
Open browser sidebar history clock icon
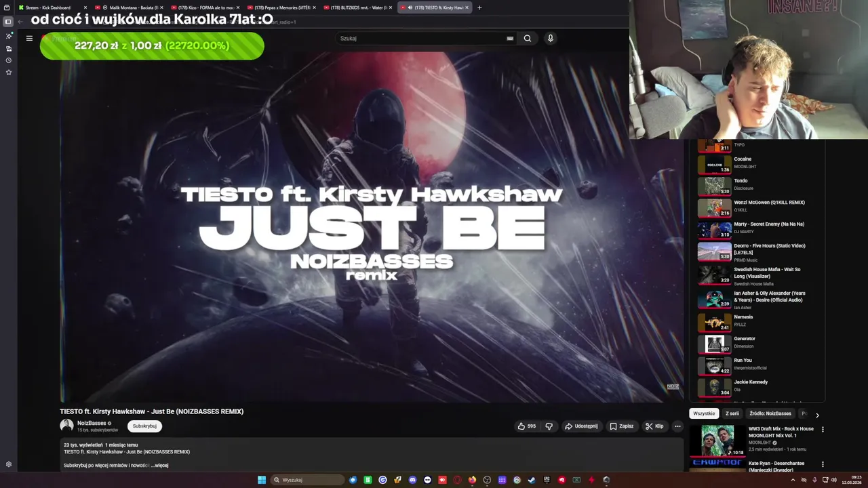point(9,60)
